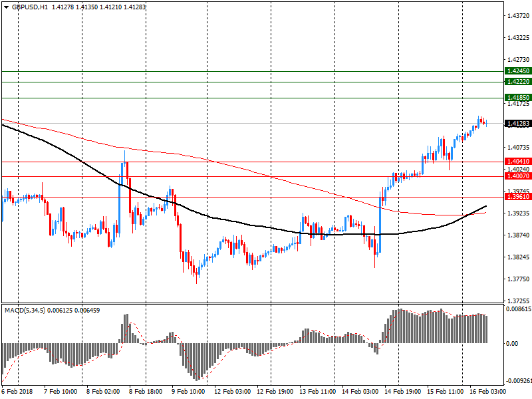Click the 1.38740 price scale value
The width and height of the screenshot is (532, 399).
coord(519,235)
